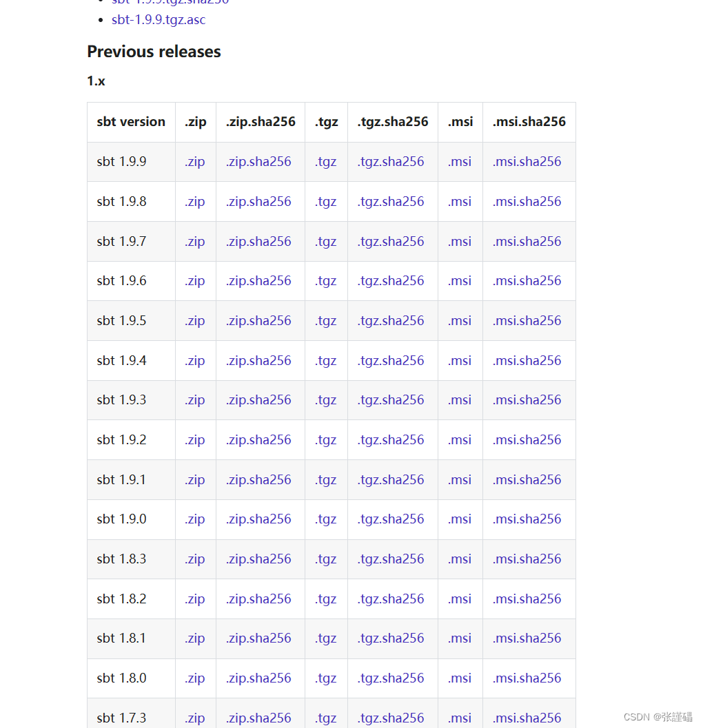Download the .zip for sbt 1.9.9

coord(195,162)
